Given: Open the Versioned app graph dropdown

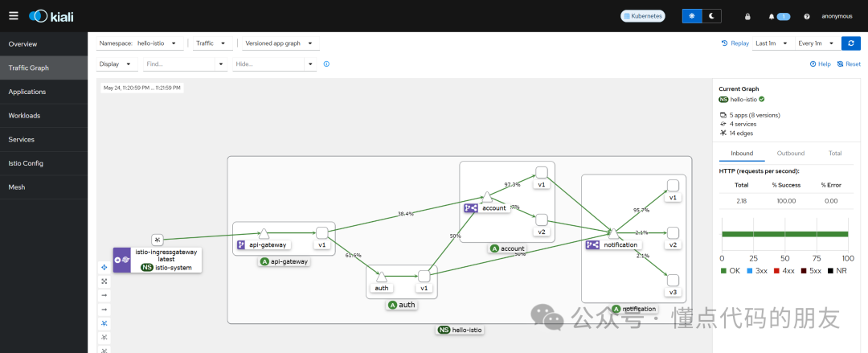Looking at the screenshot, I should [279, 43].
